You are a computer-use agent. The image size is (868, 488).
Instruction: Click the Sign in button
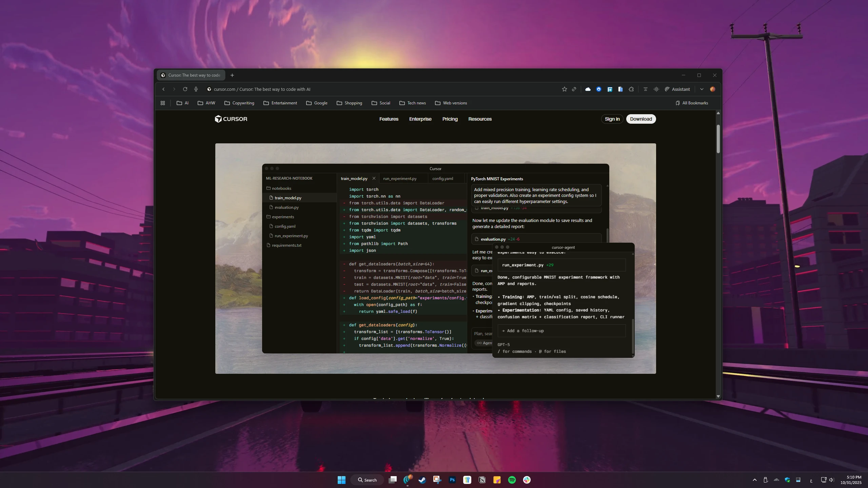[612, 119]
